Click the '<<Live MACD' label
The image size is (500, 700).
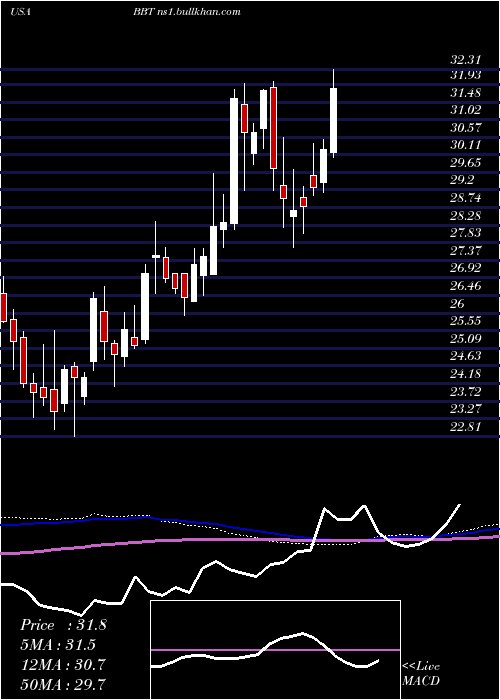pyautogui.click(x=421, y=673)
